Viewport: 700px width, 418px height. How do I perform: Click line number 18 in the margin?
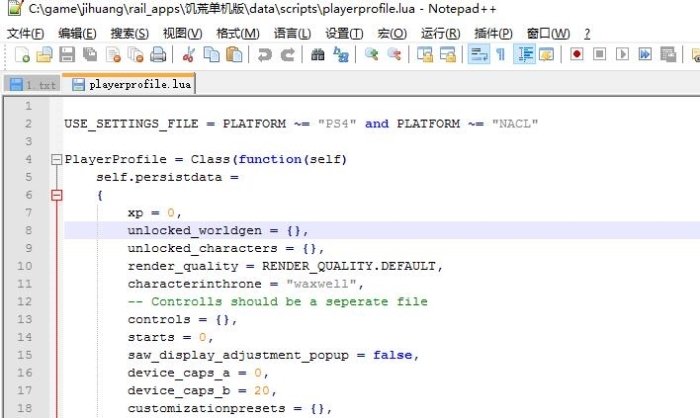point(25,408)
